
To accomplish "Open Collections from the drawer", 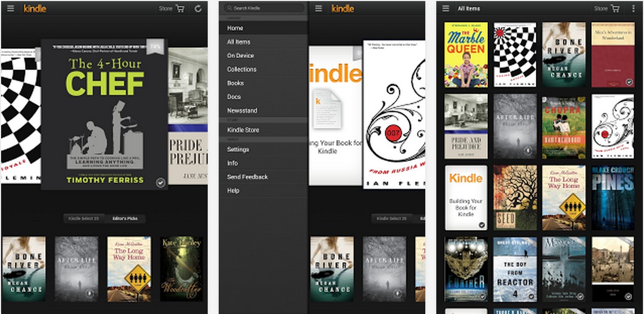I will [x=263, y=69].
